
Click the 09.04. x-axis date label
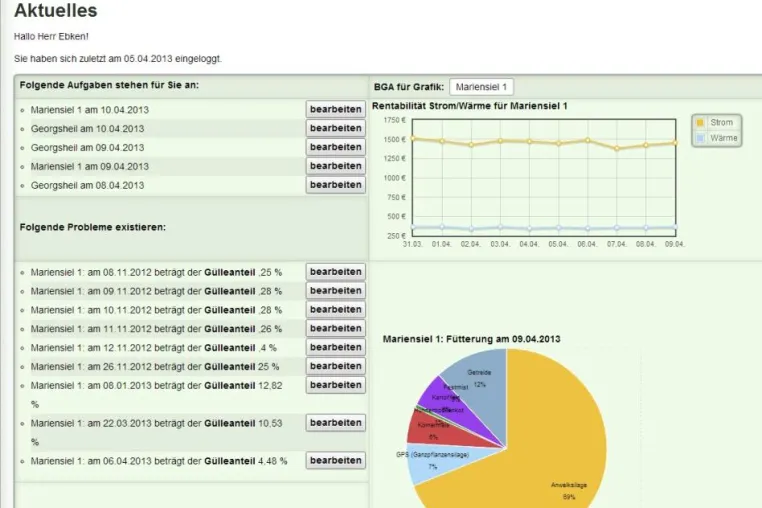[x=675, y=244]
